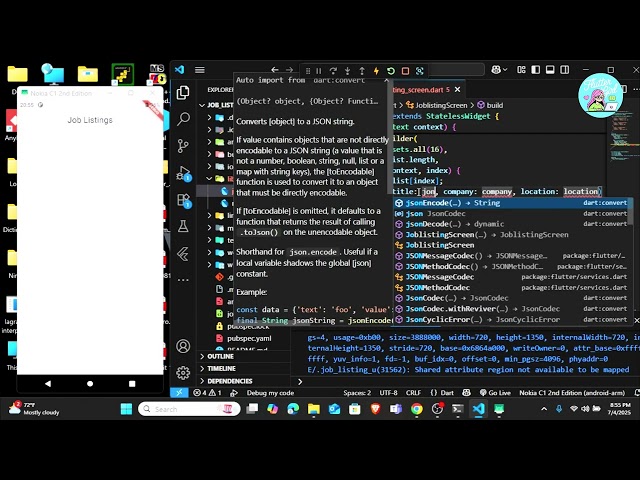Open the Extensions view
Screen dimensions: 640x480
(x=184, y=200)
